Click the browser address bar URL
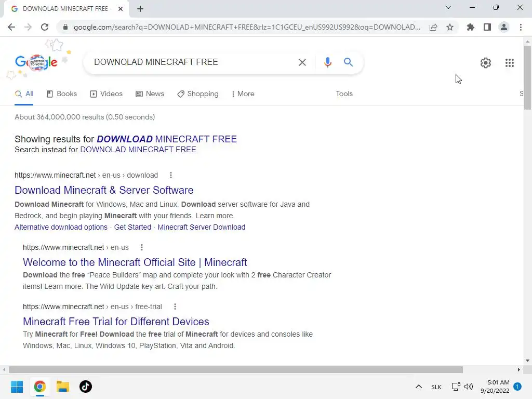Screen dimensions: 532x399 (x=247, y=27)
